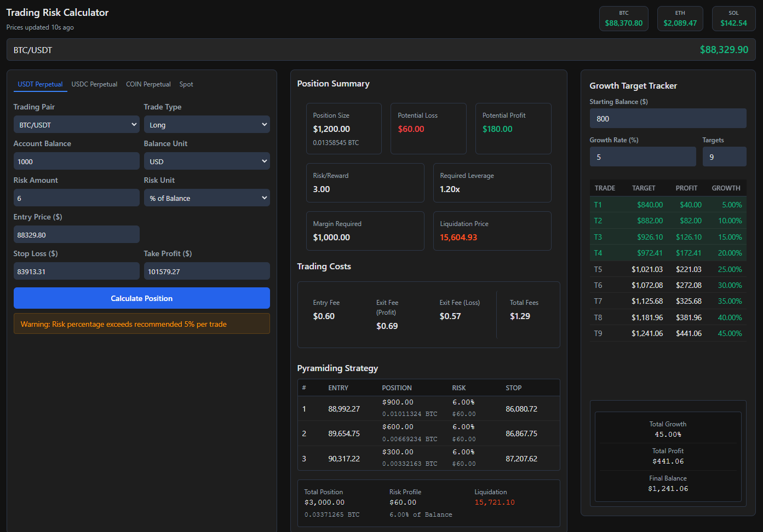Click the BTC price ticker card
This screenshot has width=763, height=532.
point(624,19)
